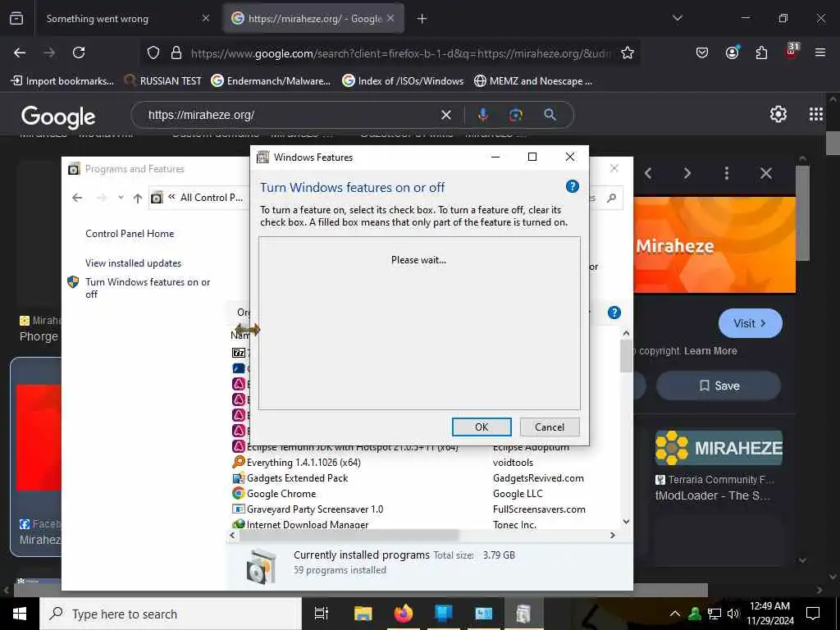Start Google voice search
This screenshot has width=840, height=630.
pos(482,115)
